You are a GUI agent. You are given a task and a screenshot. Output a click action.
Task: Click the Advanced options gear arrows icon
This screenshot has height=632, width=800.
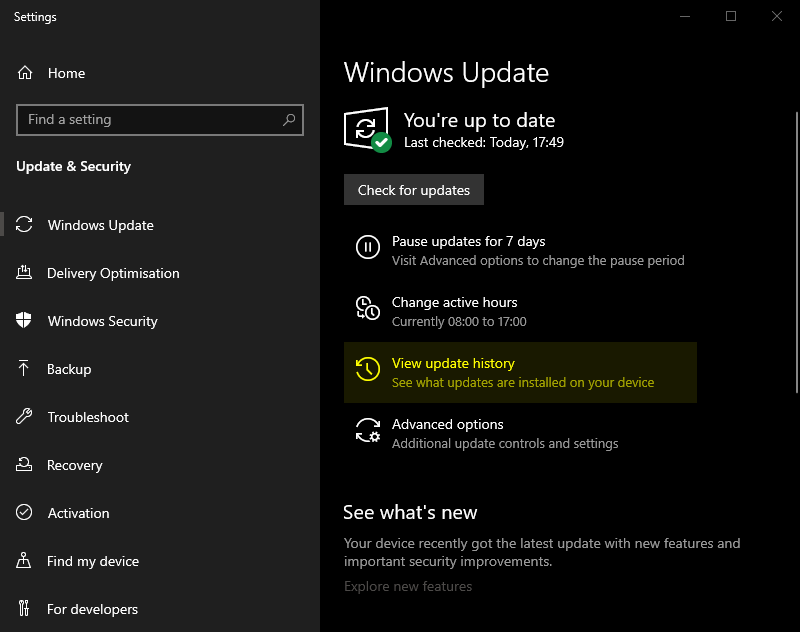[x=367, y=430]
